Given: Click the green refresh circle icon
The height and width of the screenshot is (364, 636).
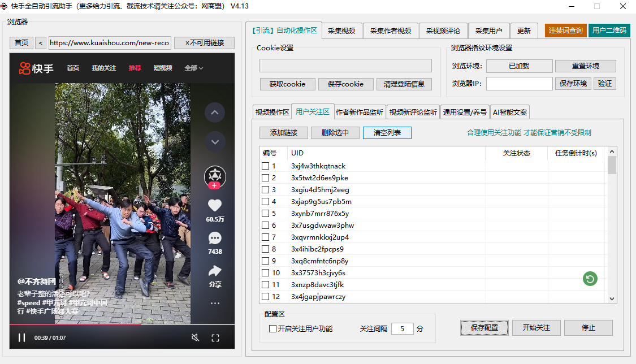Looking at the screenshot, I should [590, 279].
